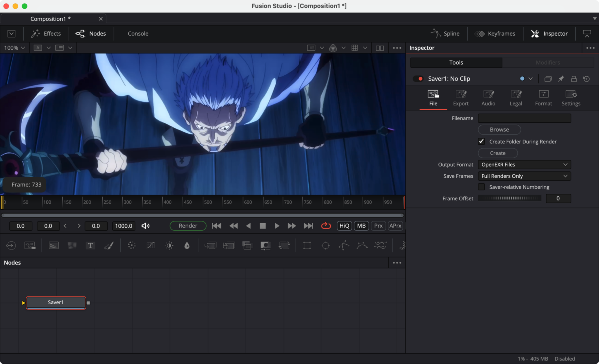Toggle the loop playback icon
The image size is (599, 364).
326,226
